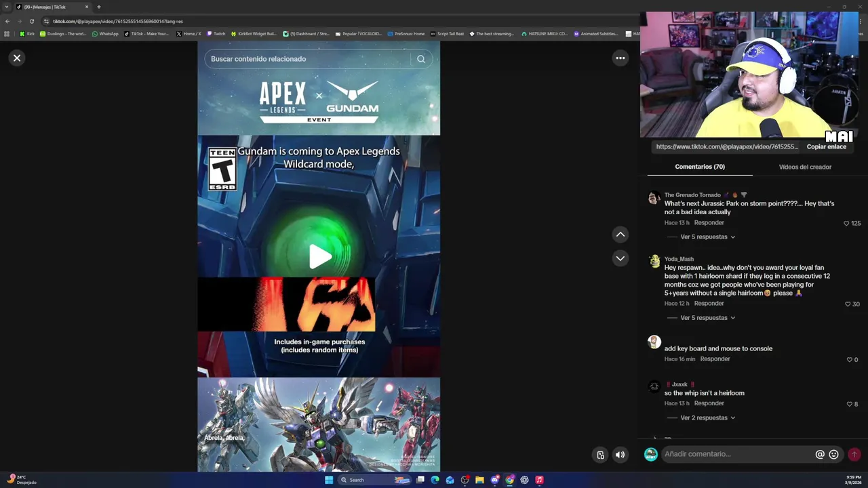This screenshot has width=868, height=488.
Task: Open a new browser tab with plus
Action: 98,7
